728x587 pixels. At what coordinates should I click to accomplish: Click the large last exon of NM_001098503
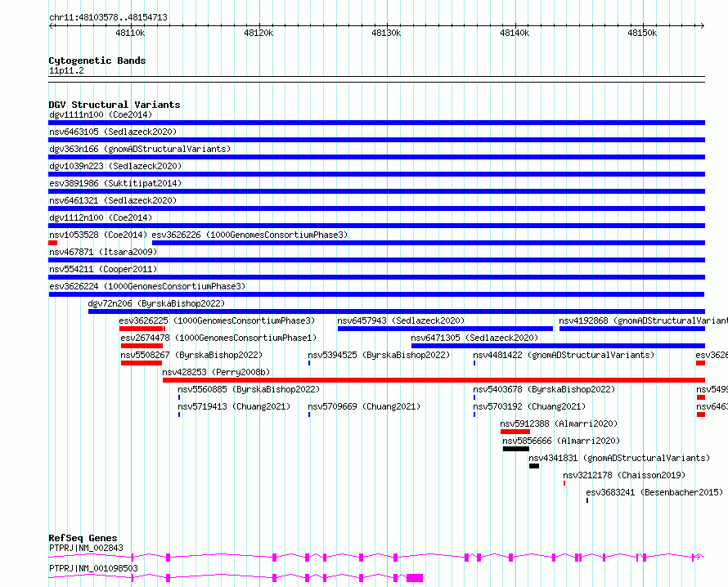coord(415,578)
